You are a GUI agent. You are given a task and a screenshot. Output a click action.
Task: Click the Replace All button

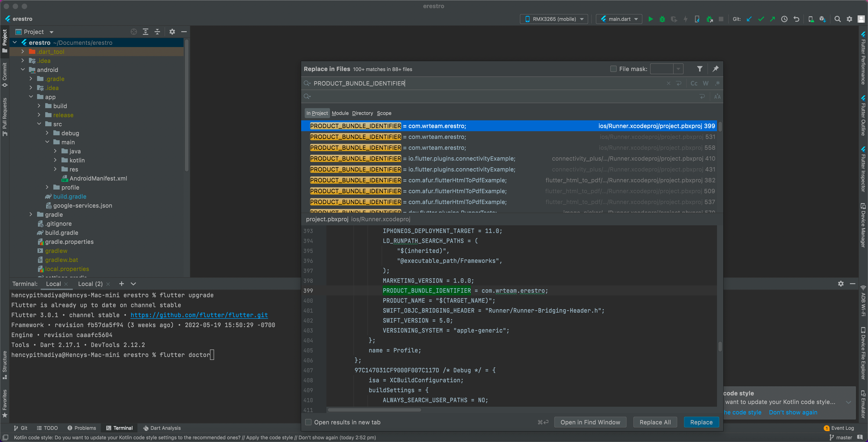point(655,422)
